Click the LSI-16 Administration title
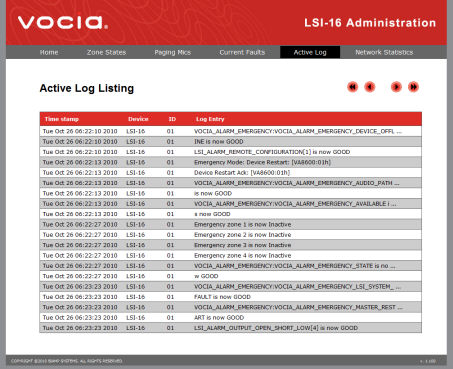Viewport: 453px width, 369px height. (370, 23)
